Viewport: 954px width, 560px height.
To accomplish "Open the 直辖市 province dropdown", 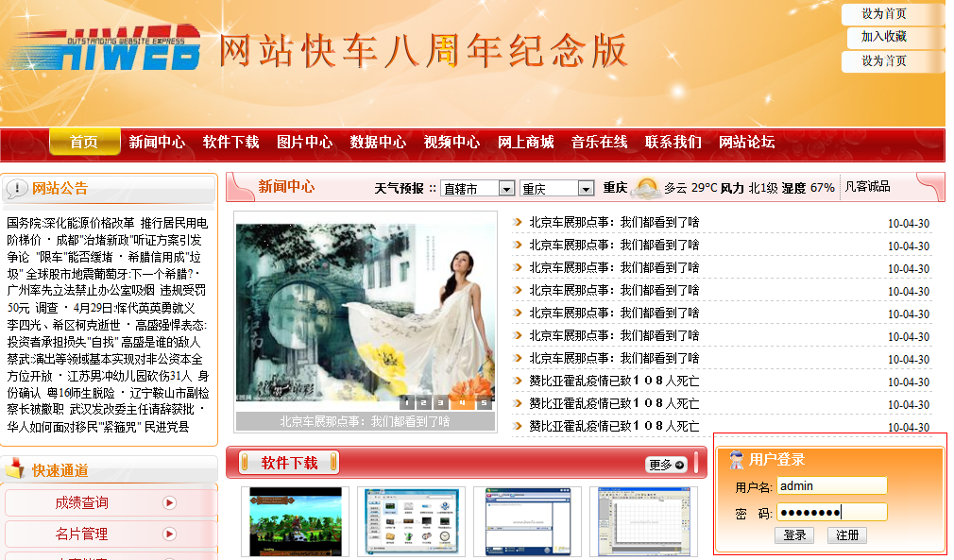I will (478, 187).
